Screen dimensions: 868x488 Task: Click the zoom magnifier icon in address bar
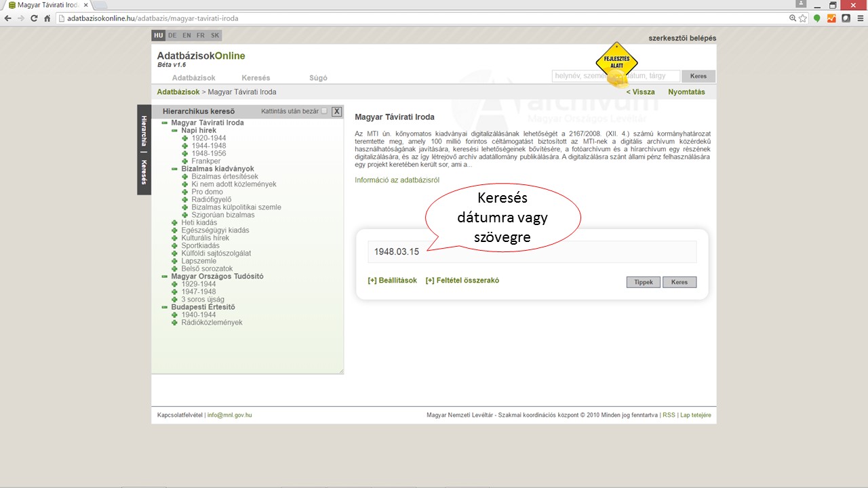pyautogui.click(x=793, y=18)
